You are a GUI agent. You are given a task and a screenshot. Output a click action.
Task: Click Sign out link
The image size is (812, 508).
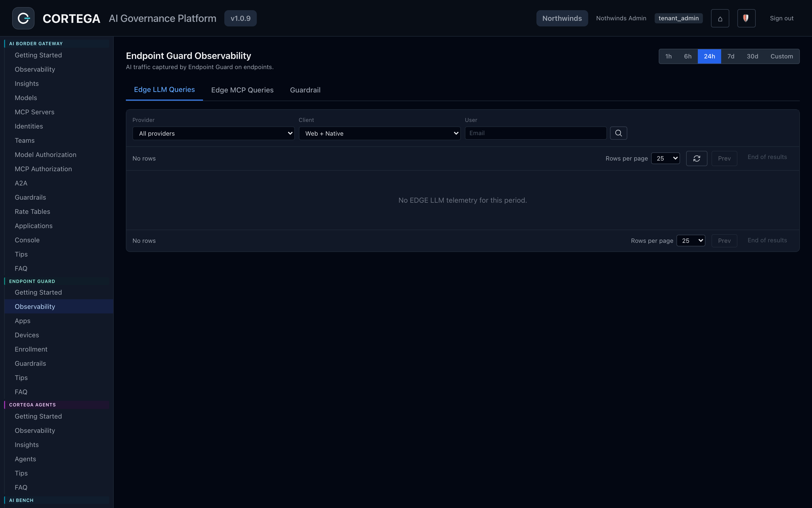click(782, 18)
